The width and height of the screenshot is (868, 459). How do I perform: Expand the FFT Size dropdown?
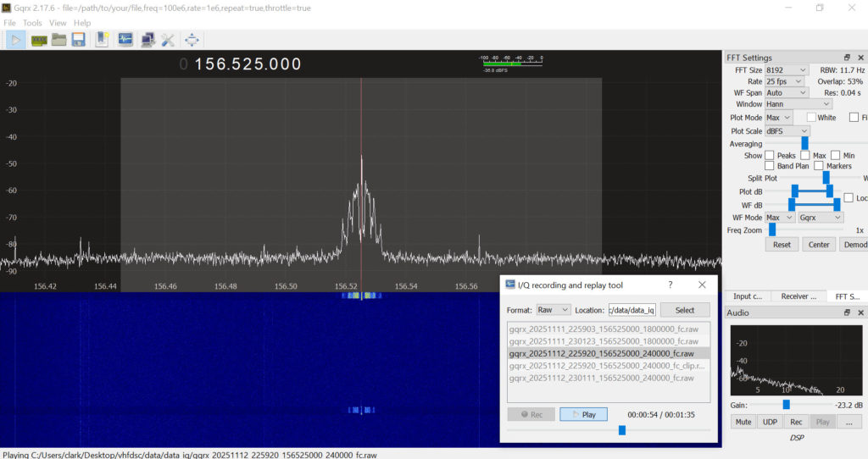click(x=786, y=70)
